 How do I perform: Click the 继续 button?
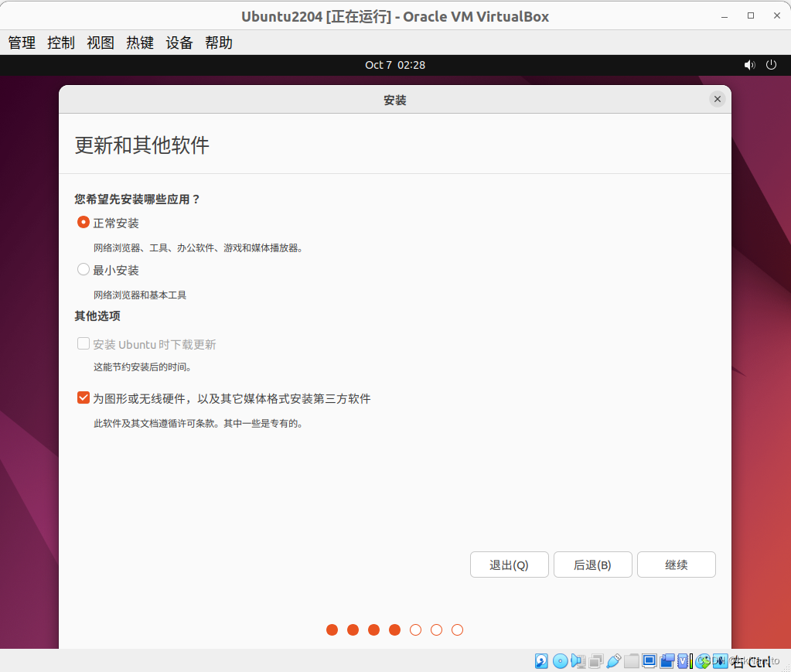[x=677, y=565]
